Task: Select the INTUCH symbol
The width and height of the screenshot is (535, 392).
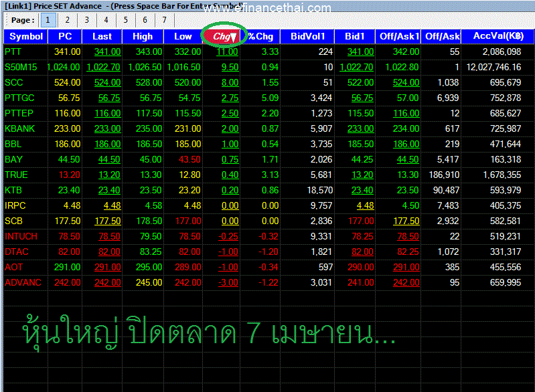Action: point(21,236)
